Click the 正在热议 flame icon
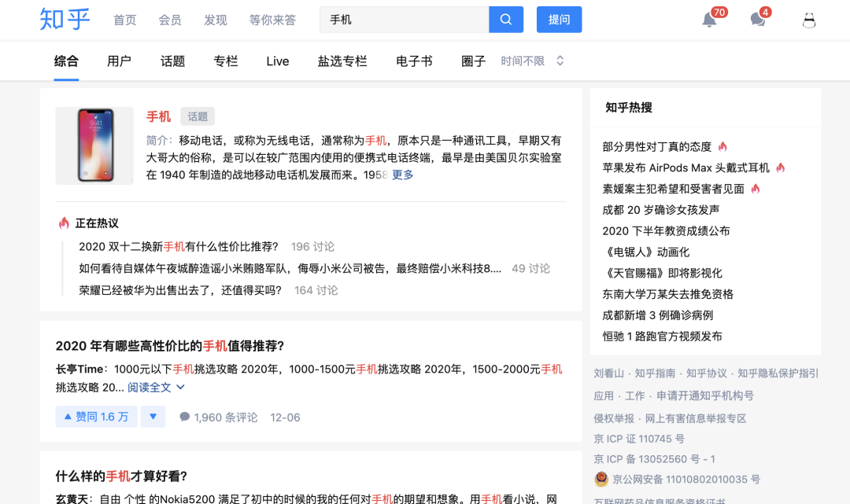Viewport: 850px width, 504px height. pyautogui.click(x=64, y=223)
